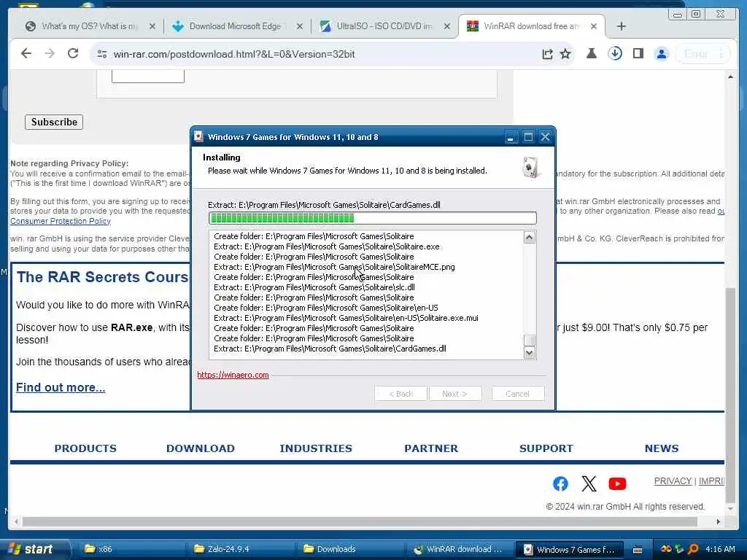Go back using the browser back arrow
Viewport: 747px width, 560px height.
(26, 54)
